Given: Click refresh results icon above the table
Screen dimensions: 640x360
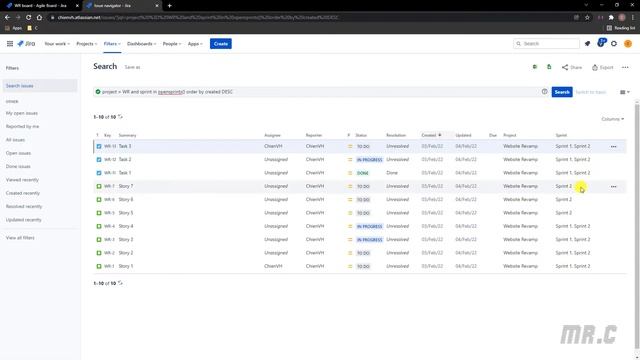Looking at the screenshot, I should (120, 117).
